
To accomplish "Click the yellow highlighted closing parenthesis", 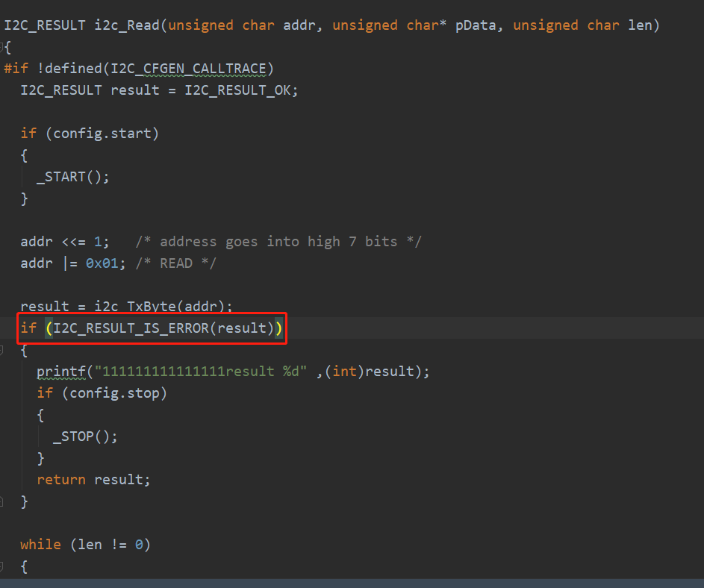I will [x=278, y=328].
